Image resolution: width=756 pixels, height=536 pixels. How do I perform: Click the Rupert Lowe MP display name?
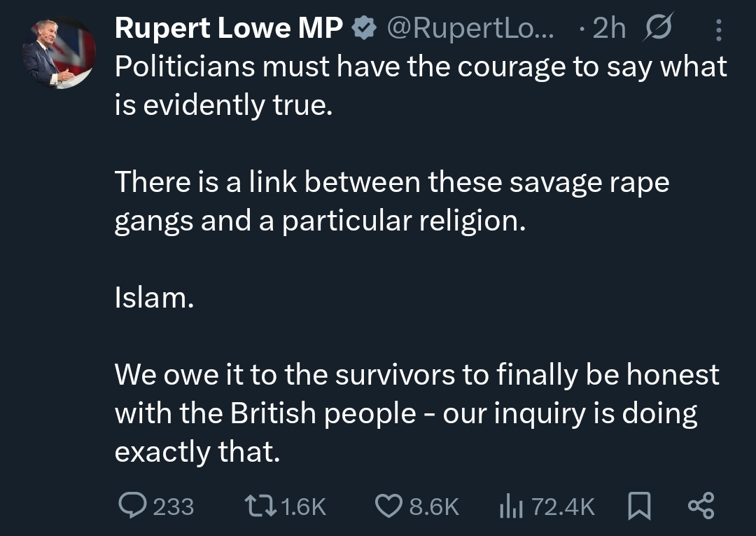229,28
